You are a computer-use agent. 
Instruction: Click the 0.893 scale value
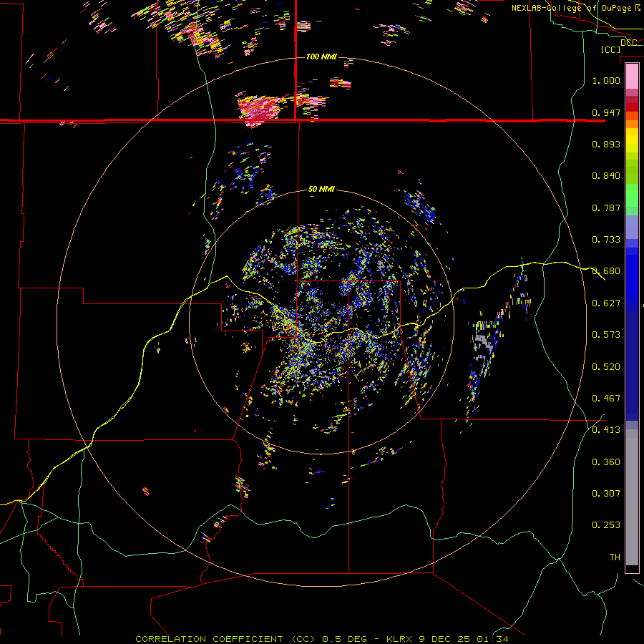606,144
